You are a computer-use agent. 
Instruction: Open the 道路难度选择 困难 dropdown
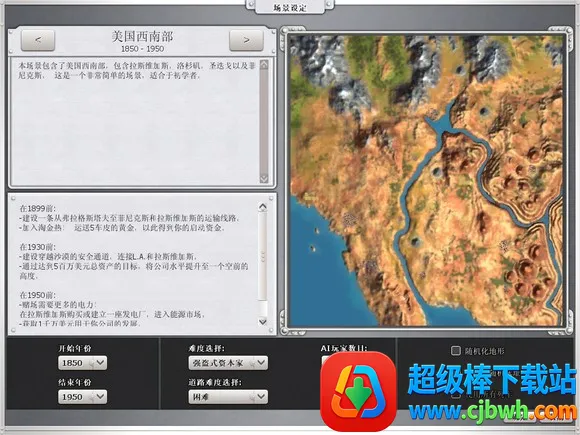coord(228,397)
